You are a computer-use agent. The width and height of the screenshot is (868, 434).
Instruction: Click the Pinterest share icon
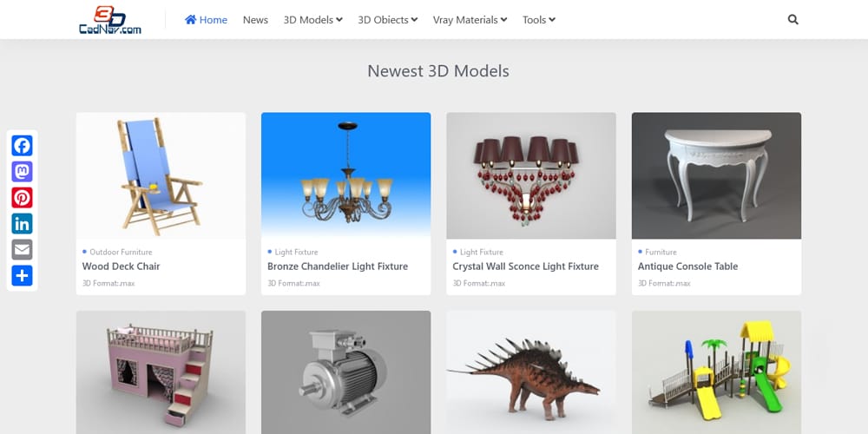point(22,198)
